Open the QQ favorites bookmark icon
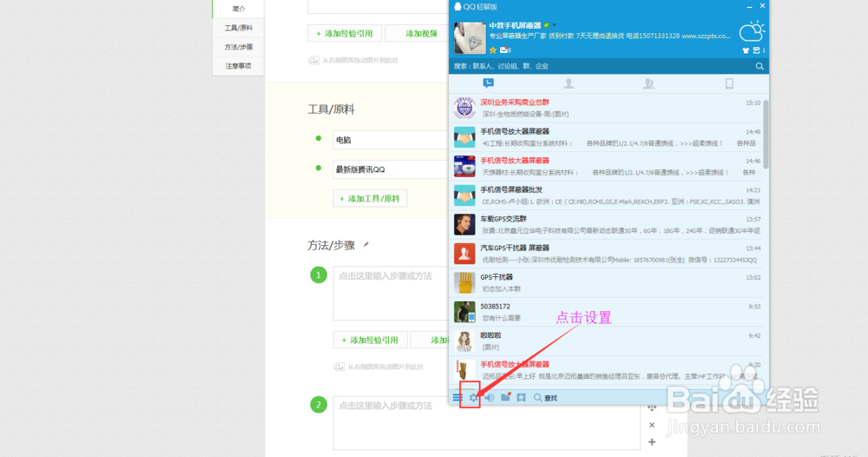The width and height of the screenshot is (868, 457). click(521, 398)
